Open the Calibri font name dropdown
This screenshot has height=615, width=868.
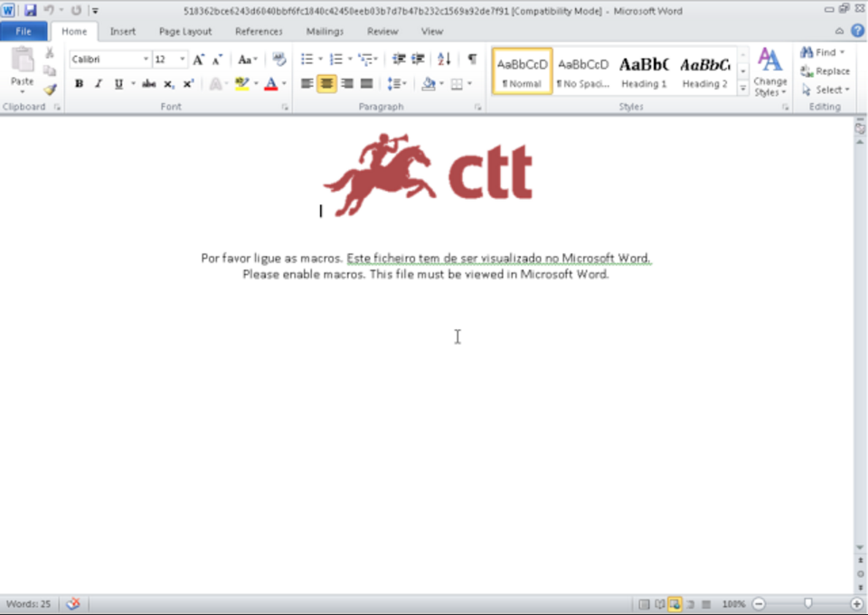[x=146, y=59]
